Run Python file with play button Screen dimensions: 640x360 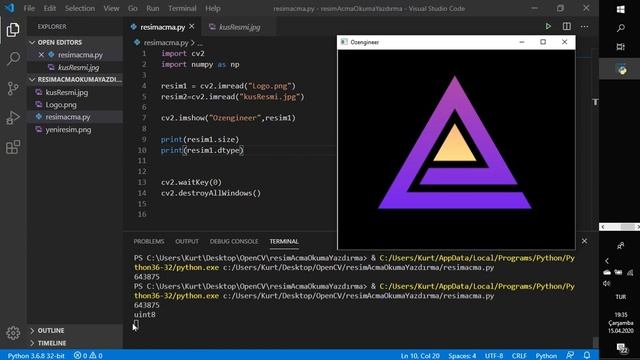click(548, 27)
